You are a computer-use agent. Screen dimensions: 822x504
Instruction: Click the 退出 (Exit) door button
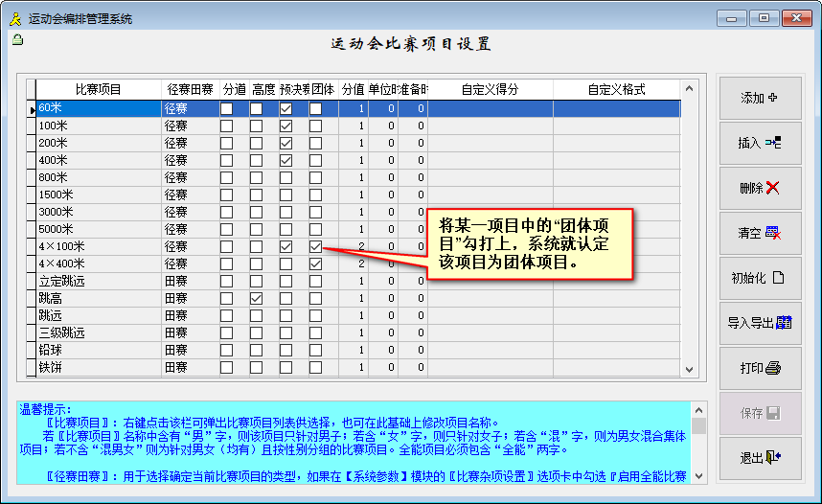[760, 458]
